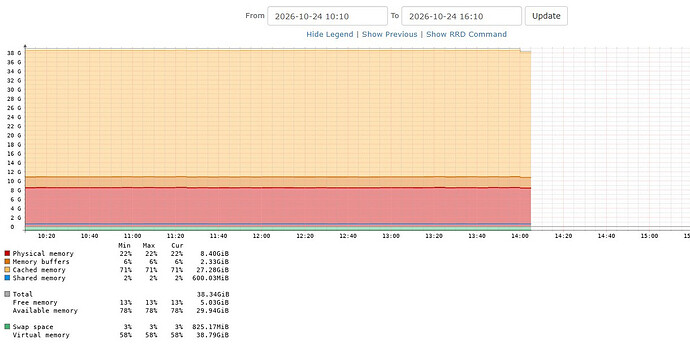Click the gray Total legend swatch
Image resolution: width=690 pixels, height=363 pixels.
coord(7,294)
